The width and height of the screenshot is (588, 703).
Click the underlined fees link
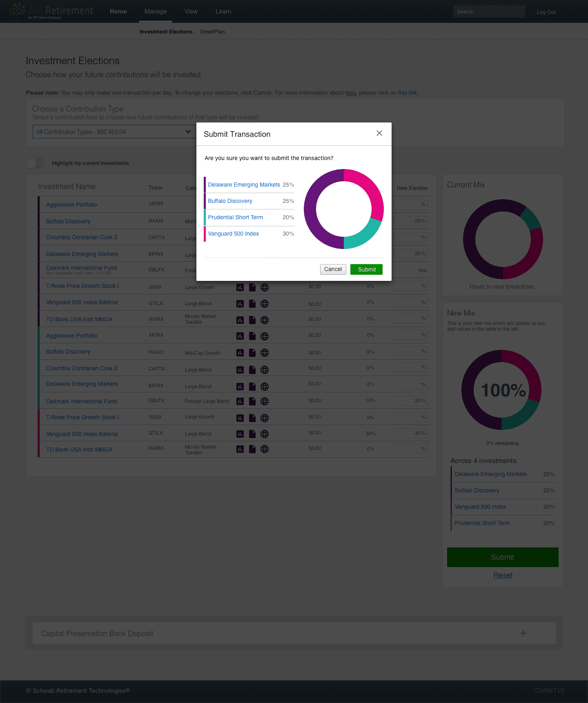coord(350,93)
